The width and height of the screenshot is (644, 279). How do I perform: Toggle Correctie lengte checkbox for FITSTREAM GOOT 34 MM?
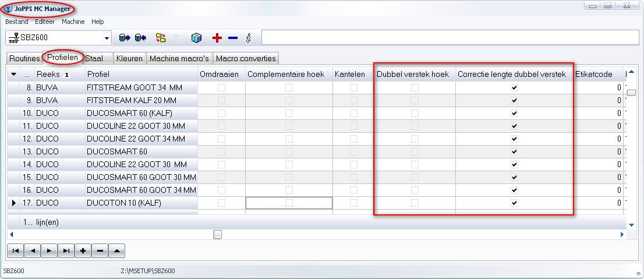[x=514, y=87]
